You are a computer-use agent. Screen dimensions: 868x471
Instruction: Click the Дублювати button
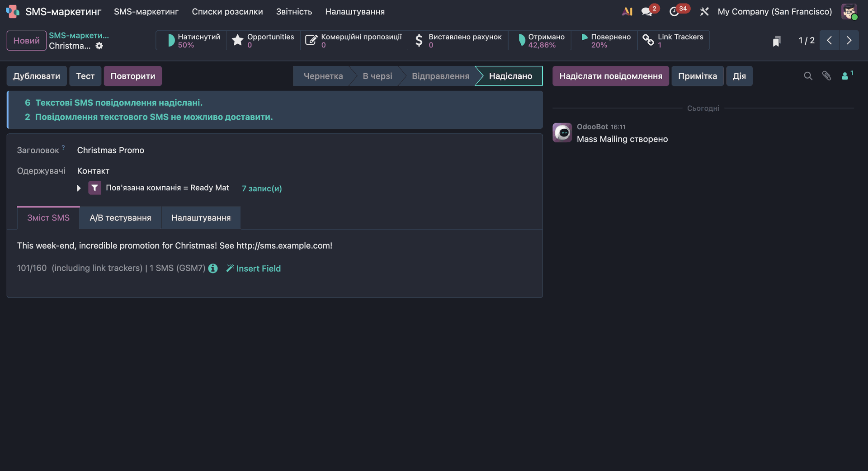tap(37, 76)
